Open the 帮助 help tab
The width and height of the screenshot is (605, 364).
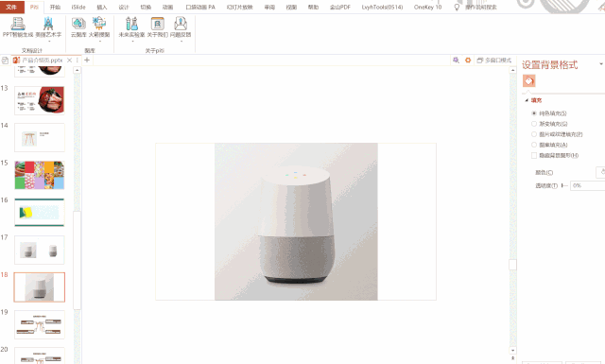pyautogui.click(x=313, y=7)
